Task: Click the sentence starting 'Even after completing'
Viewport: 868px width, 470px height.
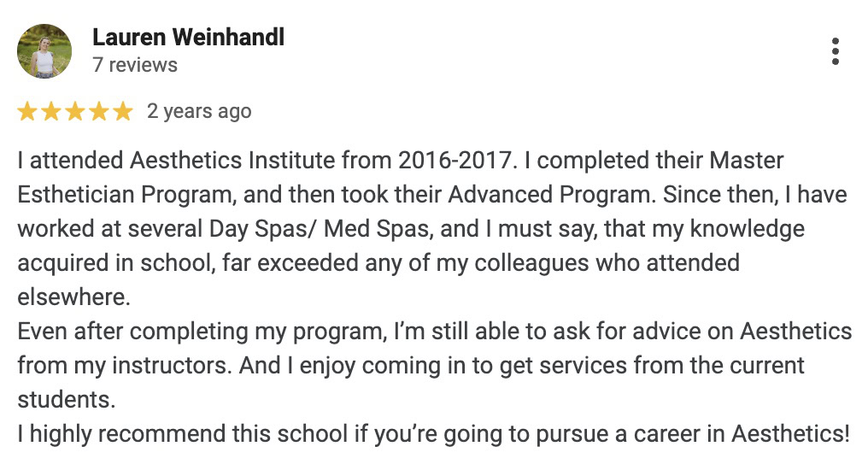Action: 434,349
